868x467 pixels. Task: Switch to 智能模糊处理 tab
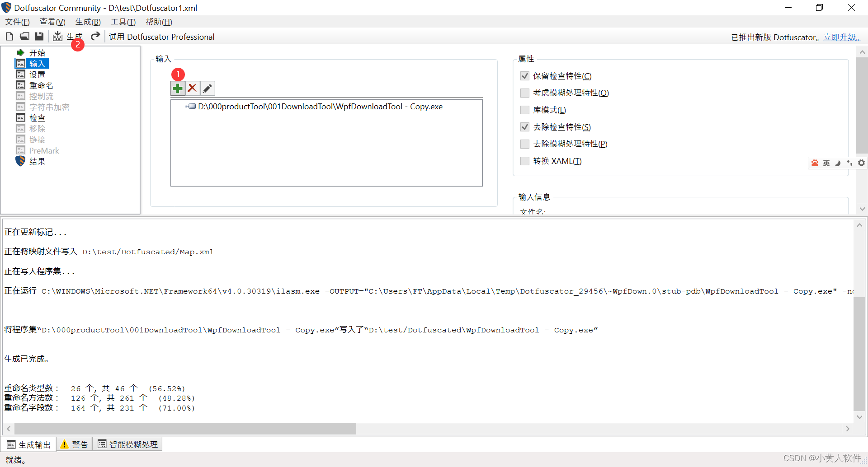coord(127,444)
